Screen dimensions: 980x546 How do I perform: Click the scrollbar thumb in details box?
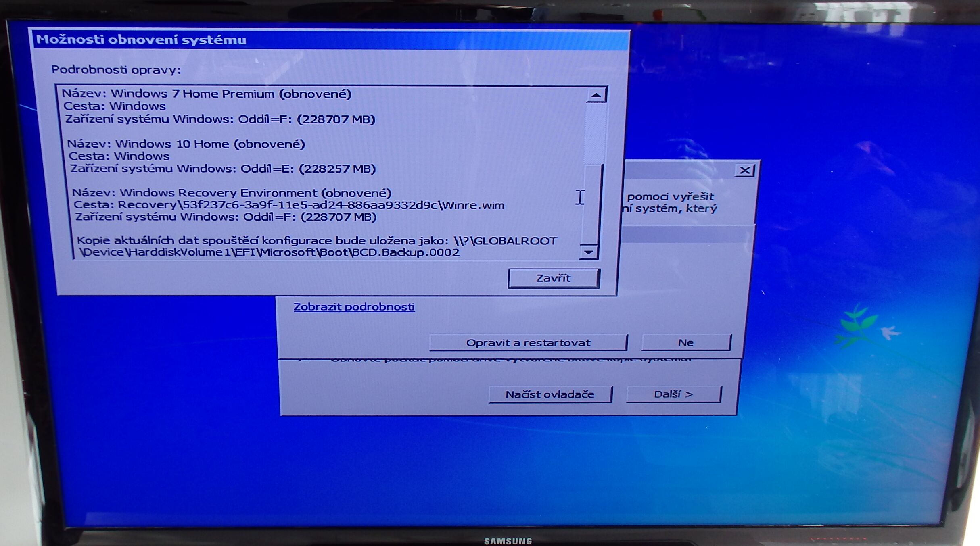click(x=592, y=204)
